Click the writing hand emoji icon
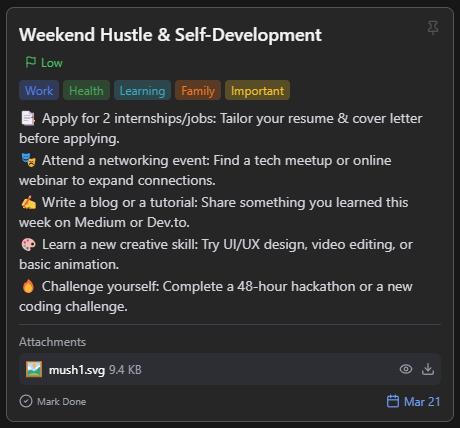This screenshot has height=428, width=460. click(x=28, y=202)
